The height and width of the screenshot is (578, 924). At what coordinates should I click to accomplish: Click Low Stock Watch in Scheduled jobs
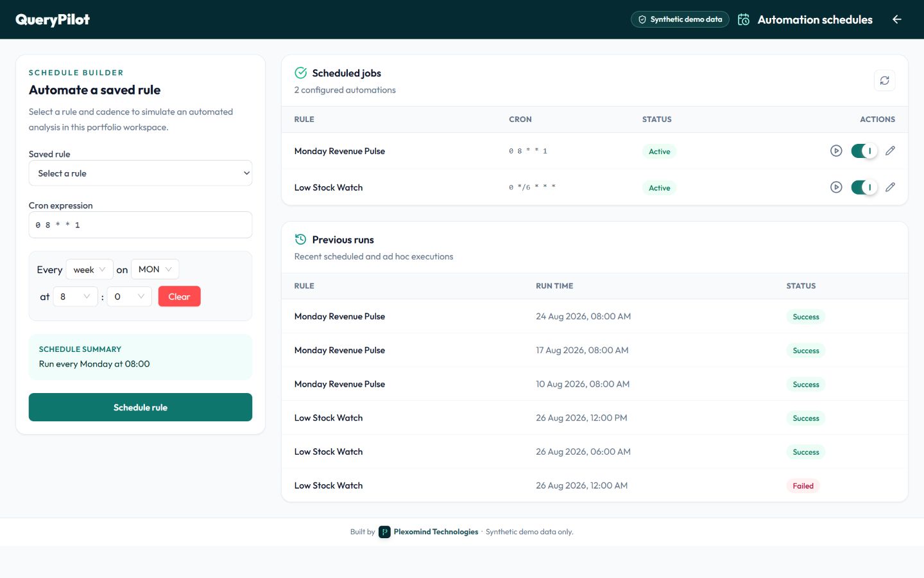tap(329, 188)
